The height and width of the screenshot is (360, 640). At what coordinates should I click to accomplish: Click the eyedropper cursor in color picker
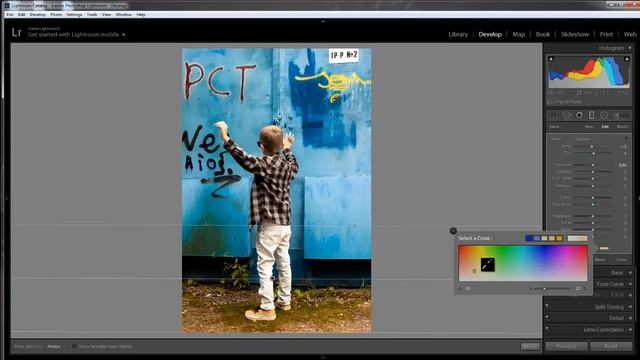tap(487, 264)
